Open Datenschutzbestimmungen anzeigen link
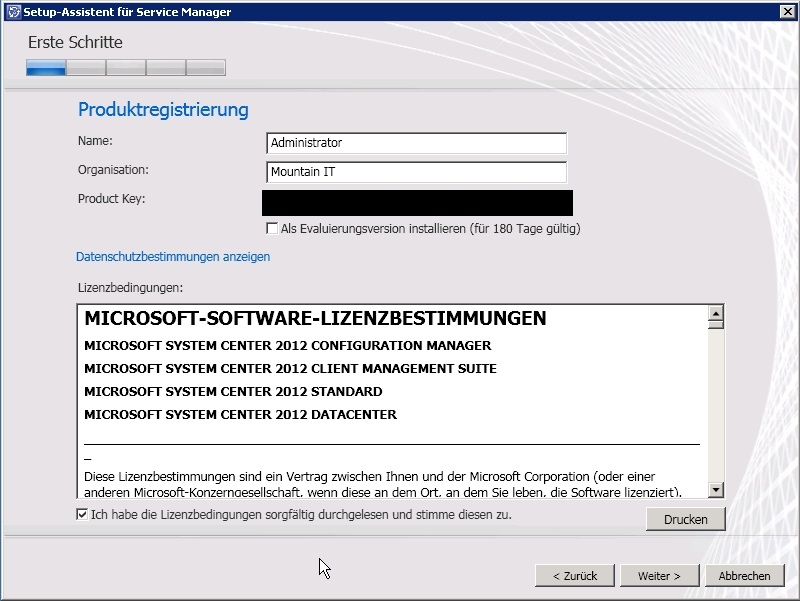 point(173,257)
